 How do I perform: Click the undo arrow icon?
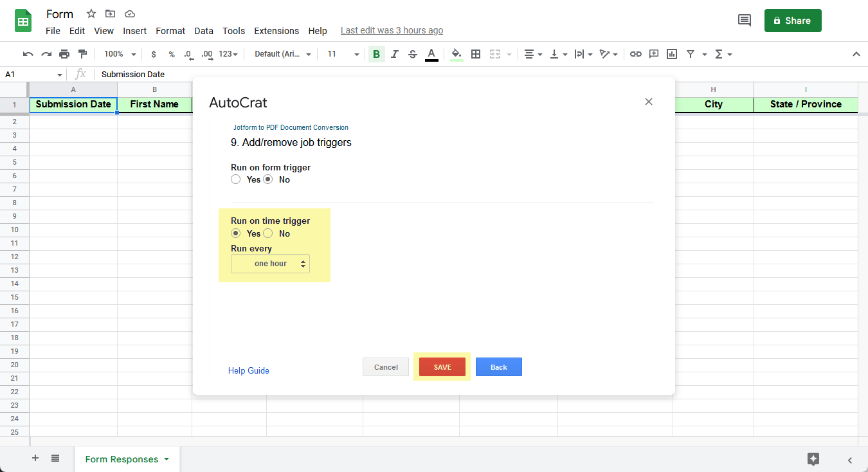[28, 54]
